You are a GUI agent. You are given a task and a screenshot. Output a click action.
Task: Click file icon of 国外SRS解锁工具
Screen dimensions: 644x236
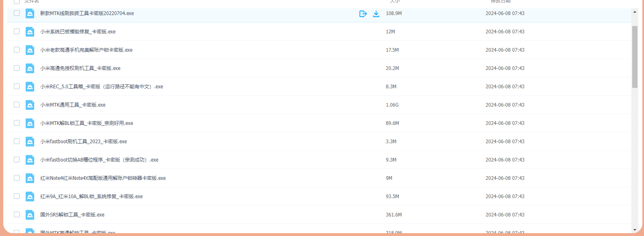(x=30, y=215)
